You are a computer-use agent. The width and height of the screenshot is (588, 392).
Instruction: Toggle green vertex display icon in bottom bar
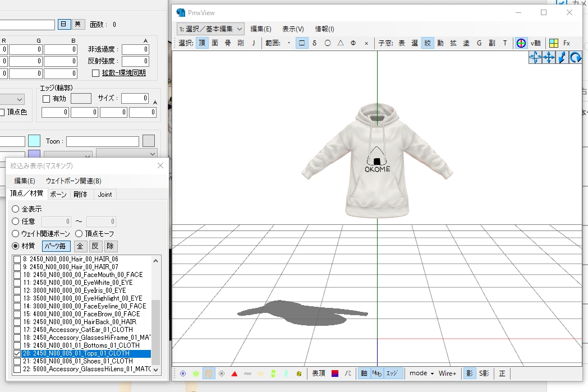(196, 373)
